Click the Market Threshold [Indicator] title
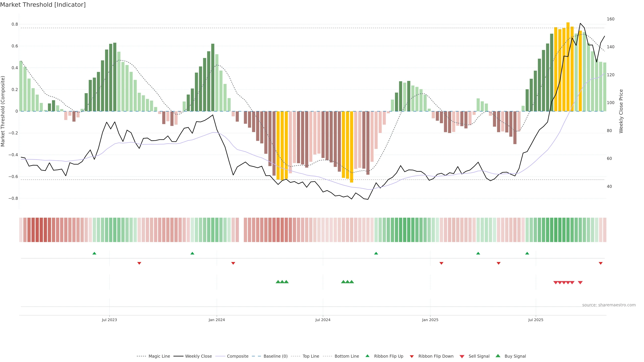The height and width of the screenshot is (362, 644). pos(43,5)
